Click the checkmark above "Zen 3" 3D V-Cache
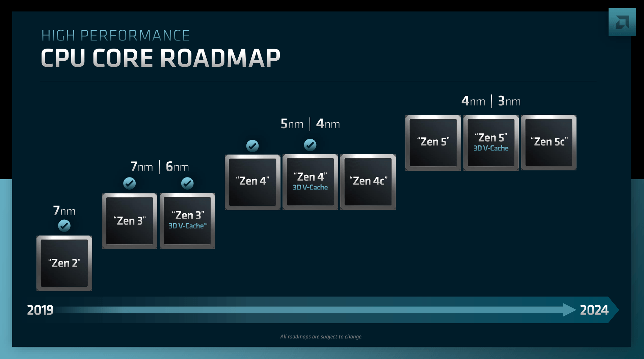This screenshot has width=644, height=359. click(187, 183)
